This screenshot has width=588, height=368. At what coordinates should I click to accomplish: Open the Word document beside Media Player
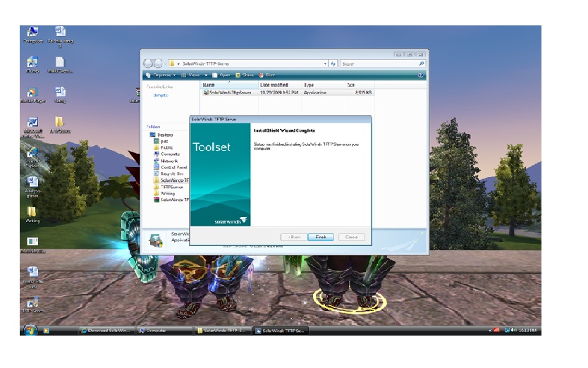60,94
